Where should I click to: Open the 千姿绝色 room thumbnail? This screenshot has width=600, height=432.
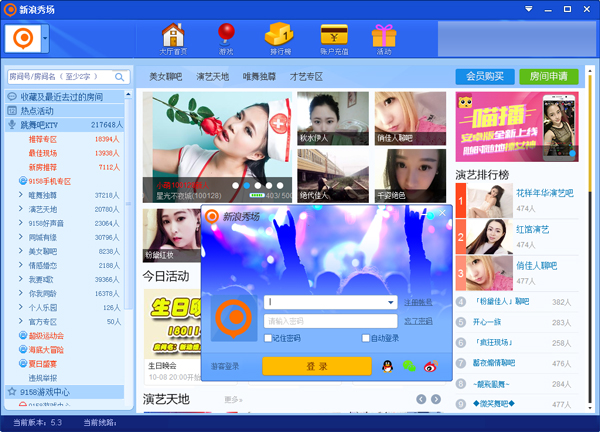pos(410,176)
